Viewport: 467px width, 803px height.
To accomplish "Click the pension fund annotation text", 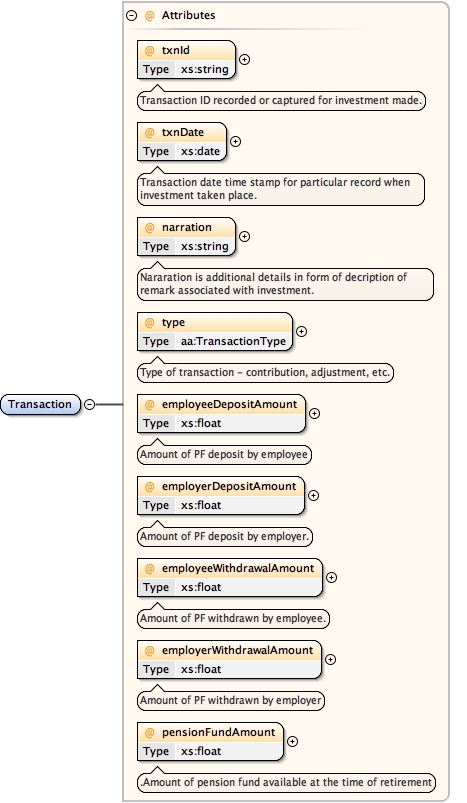I will [x=286, y=783].
